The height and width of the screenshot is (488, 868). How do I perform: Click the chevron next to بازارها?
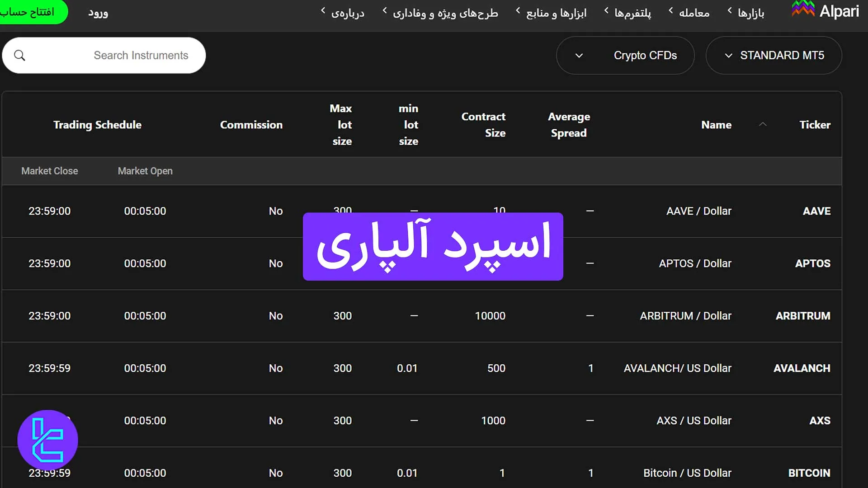tap(729, 10)
